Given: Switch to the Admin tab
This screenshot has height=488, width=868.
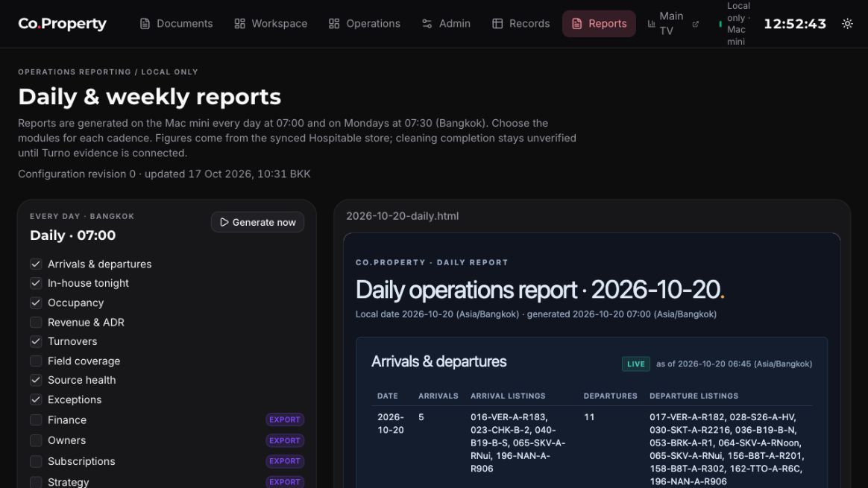Looking at the screenshot, I should click(446, 24).
